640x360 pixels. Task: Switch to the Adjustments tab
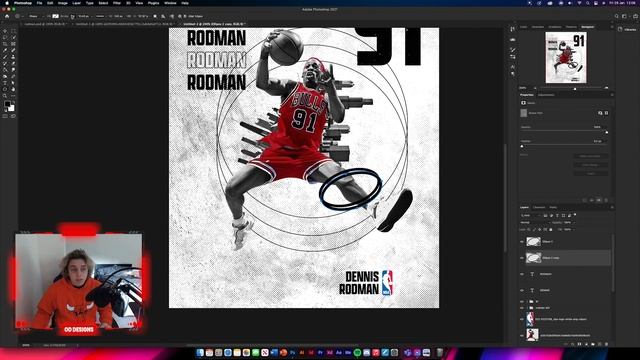[546, 95]
